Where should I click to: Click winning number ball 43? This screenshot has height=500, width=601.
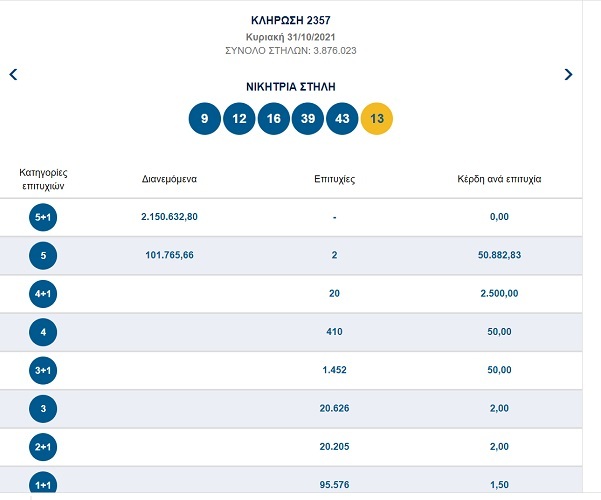tap(342, 119)
